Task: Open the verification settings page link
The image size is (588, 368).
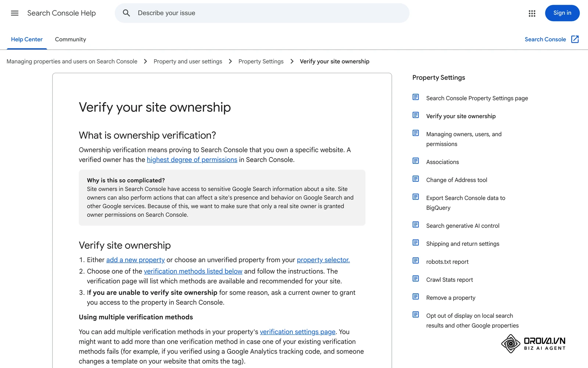Action: click(298, 332)
